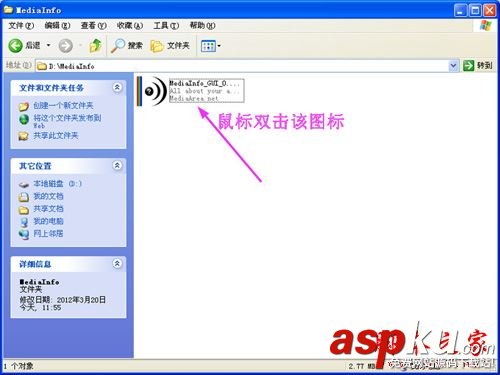The height and width of the screenshot is (375, 500).
Task: Click the globe publish-to-Web icon
Action: [24, 119]
